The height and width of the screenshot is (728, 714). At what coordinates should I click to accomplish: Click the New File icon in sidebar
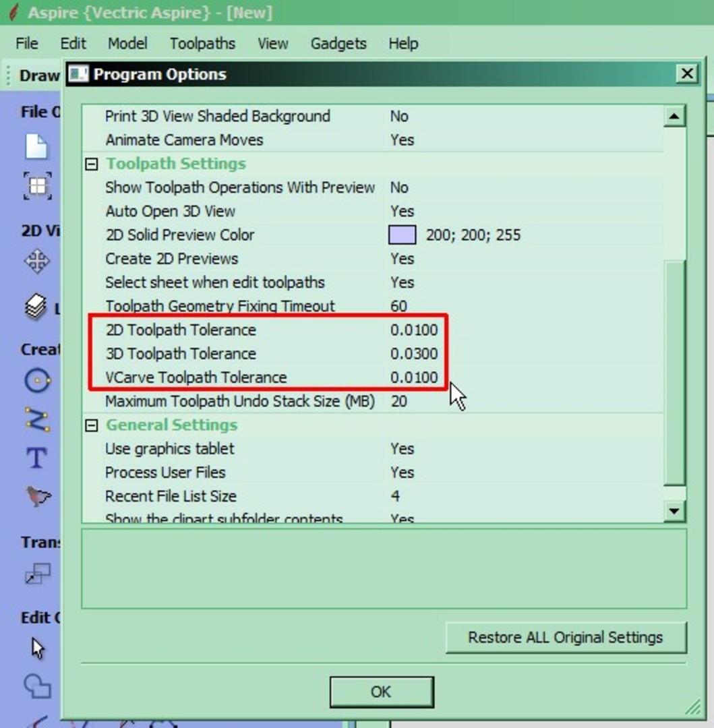coord(36,147)
